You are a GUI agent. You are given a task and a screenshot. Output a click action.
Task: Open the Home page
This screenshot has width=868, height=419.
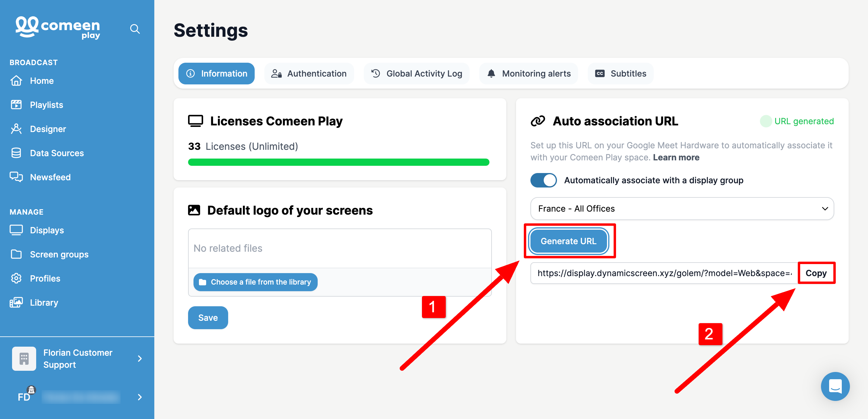point(42,81)
